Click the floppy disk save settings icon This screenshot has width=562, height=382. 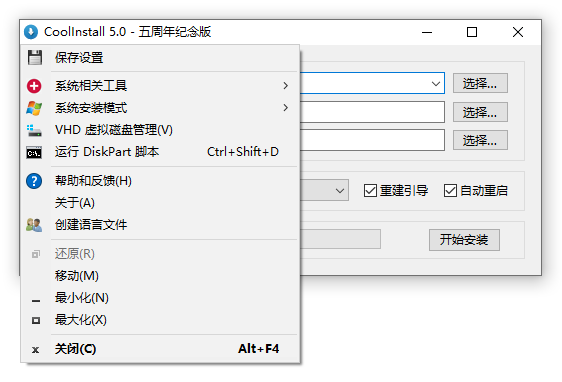pyautogui.click(x=34, y=57)
